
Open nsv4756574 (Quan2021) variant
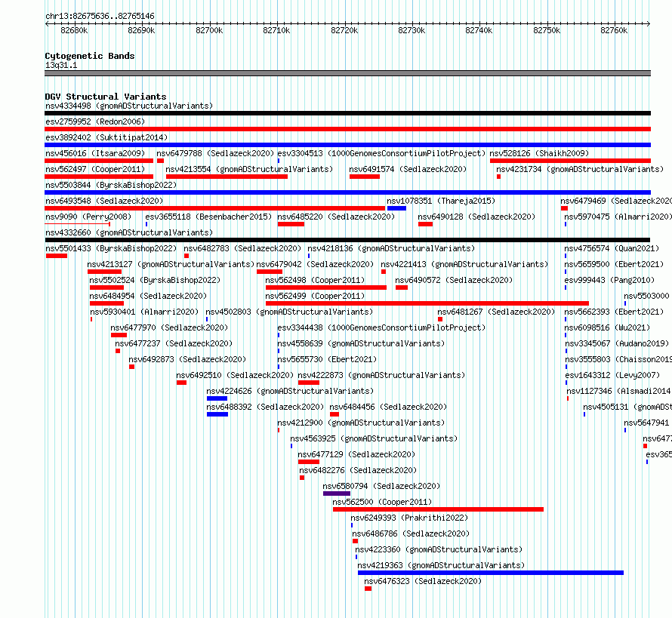click(612, 248)
